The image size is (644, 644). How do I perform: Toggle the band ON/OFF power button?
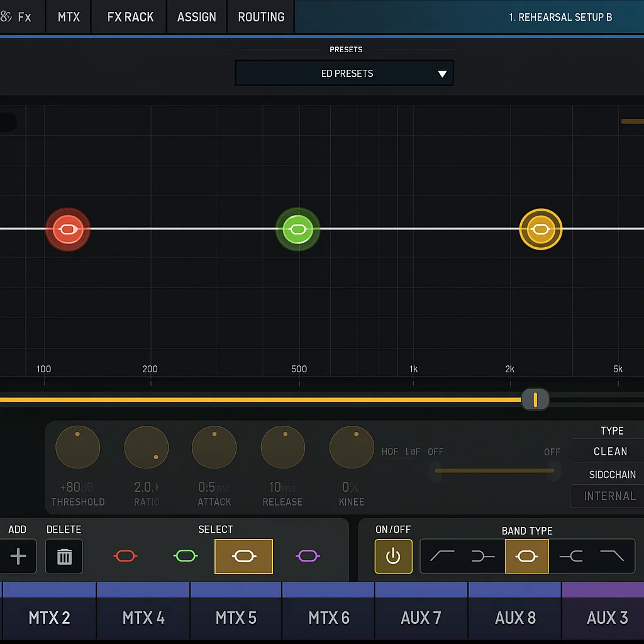[393, 556]
